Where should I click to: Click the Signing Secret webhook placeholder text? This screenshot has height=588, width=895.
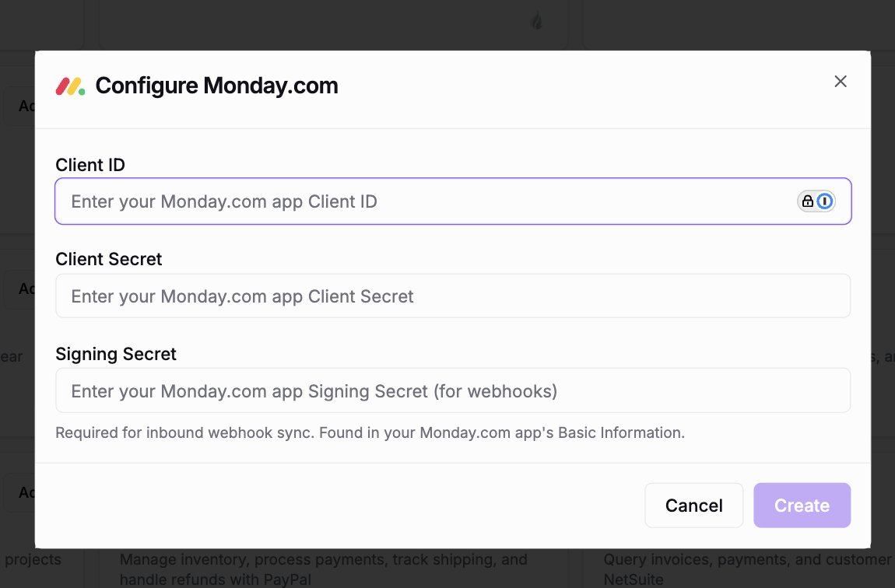pos(313,391)
